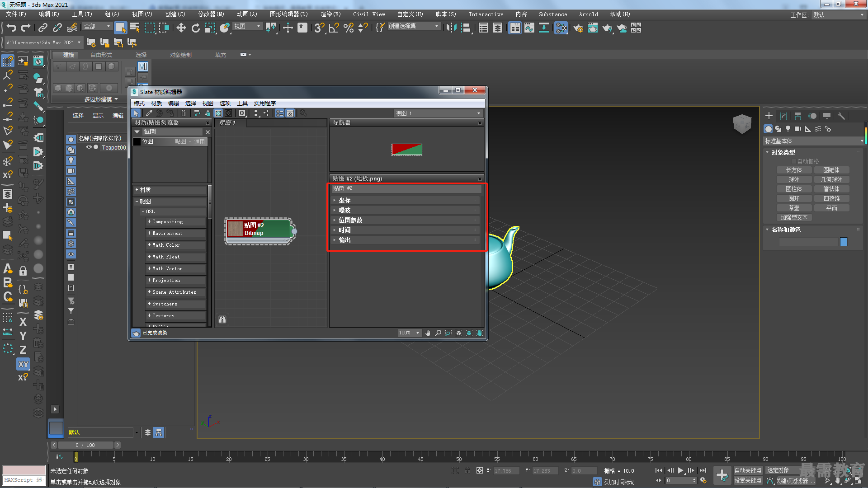The height and width of the screenshot is (488, 868).
Task: Expand the 时间 rollout
Action: tap(405, 230)
